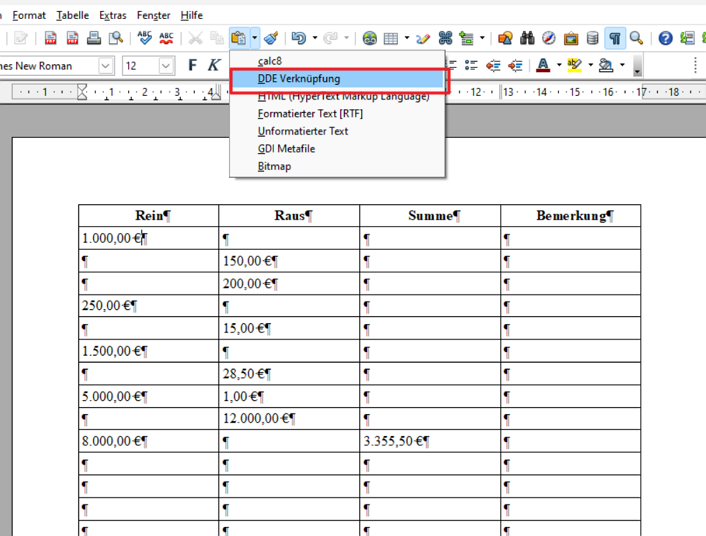
Task: Toggle formatting marks (¶) display
Action: click(615, 38)
